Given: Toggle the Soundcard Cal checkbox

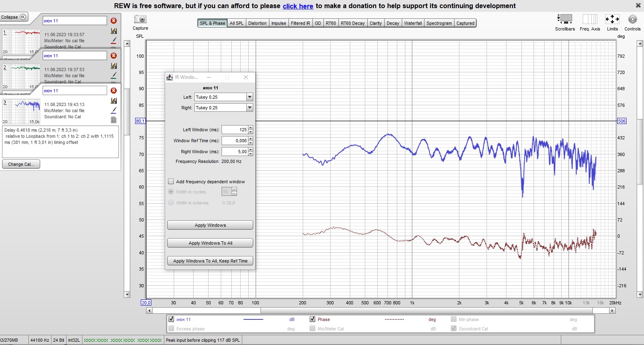Looking at the screenshot, I should (x=454, y=329).
